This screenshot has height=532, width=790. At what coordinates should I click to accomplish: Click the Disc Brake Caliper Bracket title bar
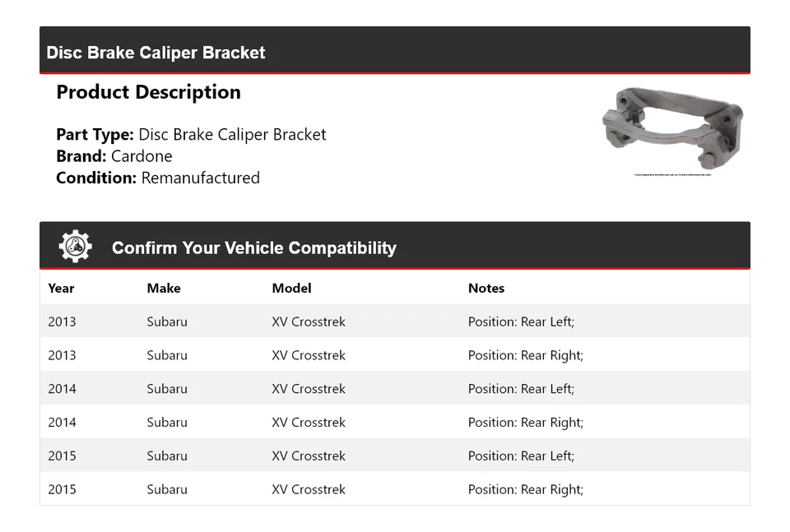tap(156, 53)
